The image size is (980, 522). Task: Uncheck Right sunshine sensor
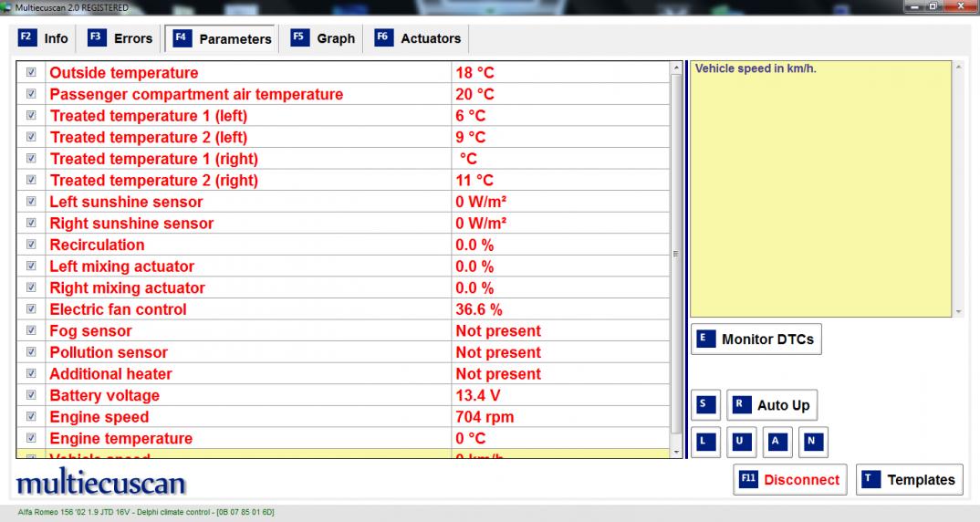tap(31, 224)
